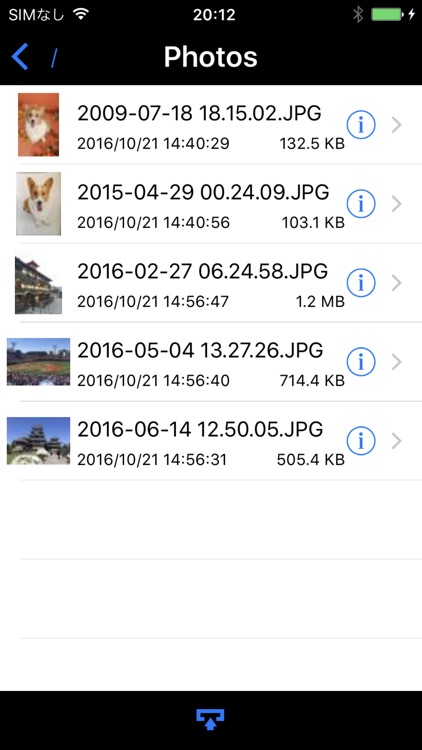422x750 pixels.
Task: Open chevron for 2016-06-14 12.50.05.JPG row
Action: coord(396,441)
